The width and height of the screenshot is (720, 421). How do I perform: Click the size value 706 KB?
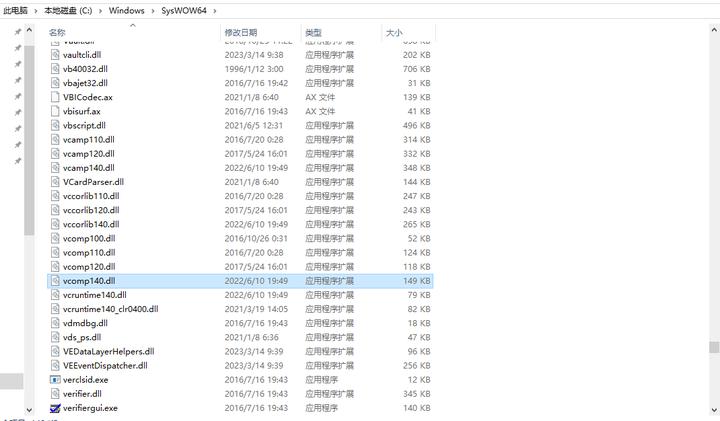416,69
